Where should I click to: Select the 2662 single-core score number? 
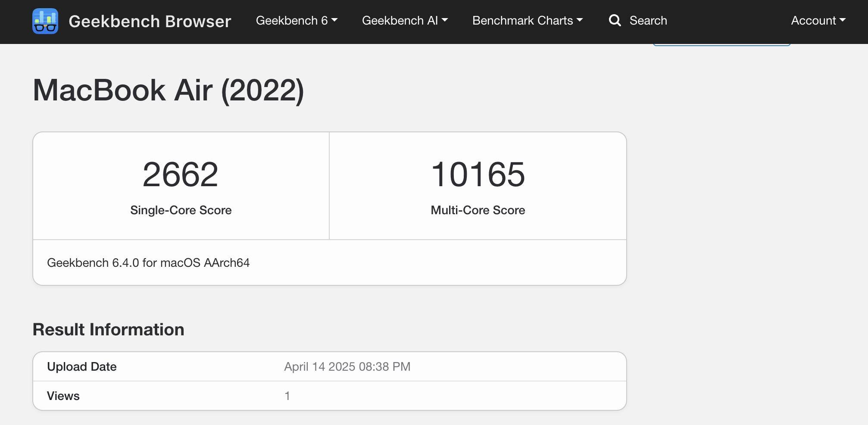[181, 175]
